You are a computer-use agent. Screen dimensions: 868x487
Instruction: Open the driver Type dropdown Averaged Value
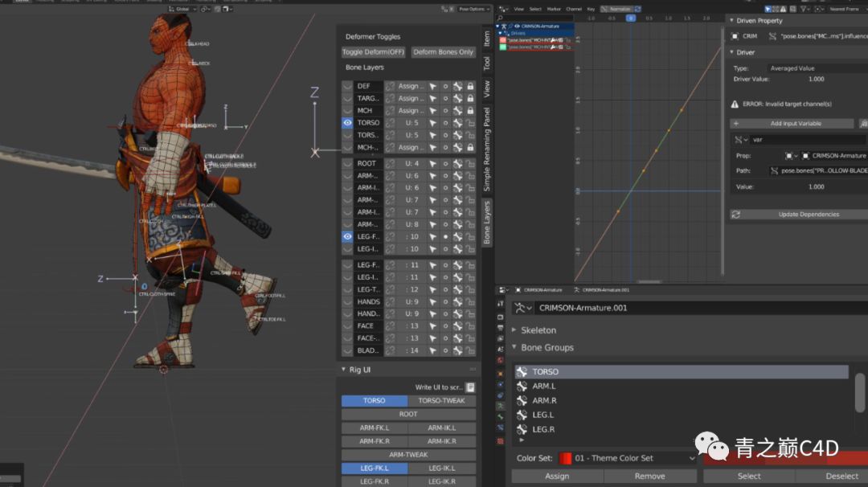tap(818, 68)
